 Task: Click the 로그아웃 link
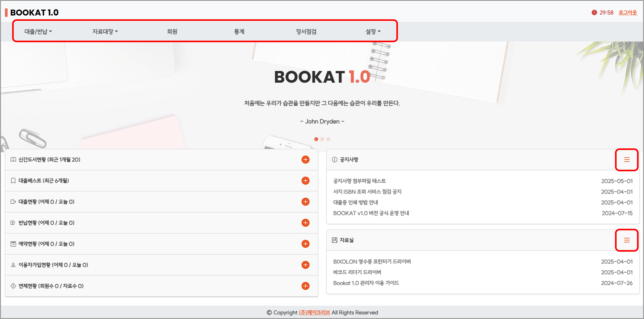tap(628, 13)
